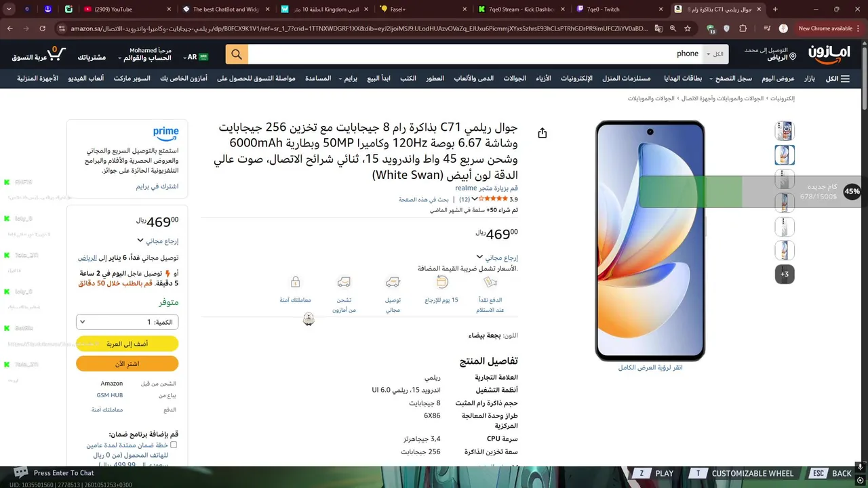Click the prime logo in sidebar
This screenshot has height=488, width=868.
[165, 134]
